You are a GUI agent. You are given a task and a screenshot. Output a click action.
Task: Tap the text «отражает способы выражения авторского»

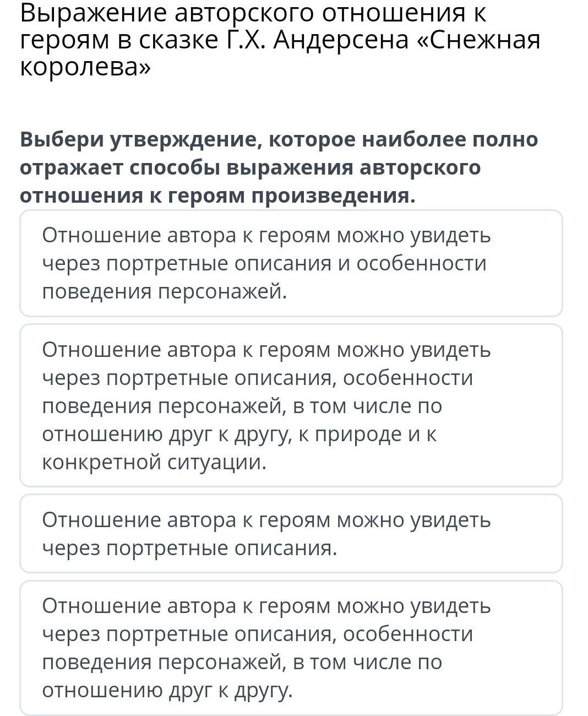click(x=251, y=167)
